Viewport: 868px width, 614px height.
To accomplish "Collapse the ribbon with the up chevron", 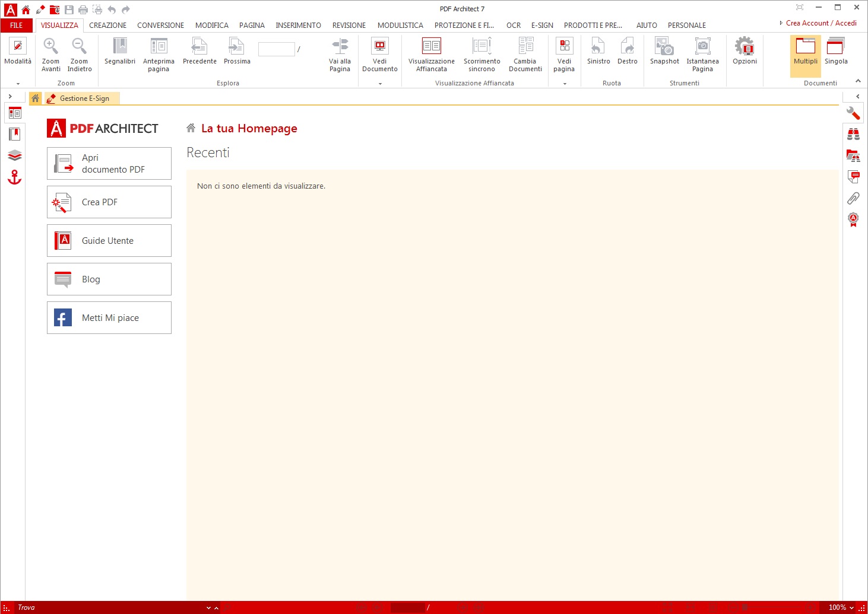I will (x=858, y=81).
